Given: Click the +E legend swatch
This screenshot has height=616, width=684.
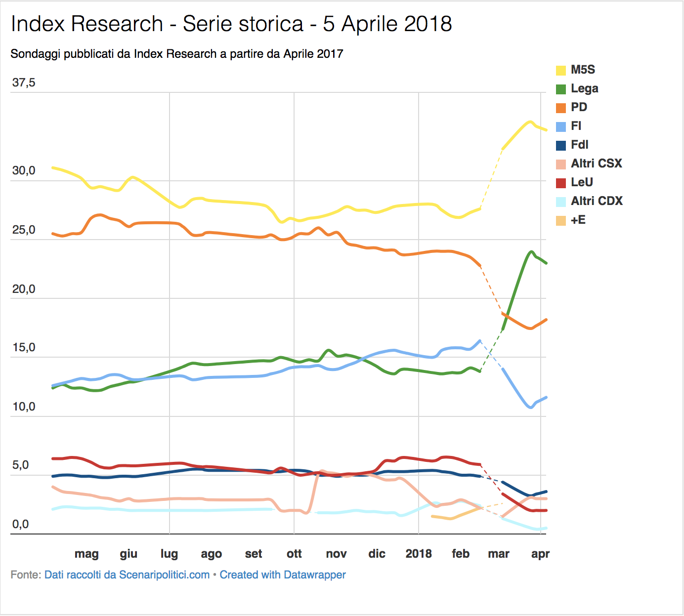Looking at the screenshot, I should click(x=561, y=220).
